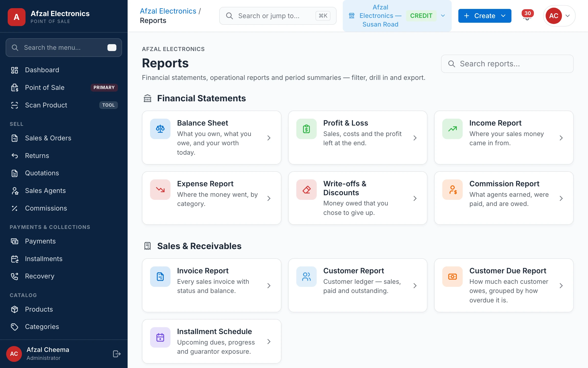Open Expense Report via its chevron arrow

click(x=269, y=198)
